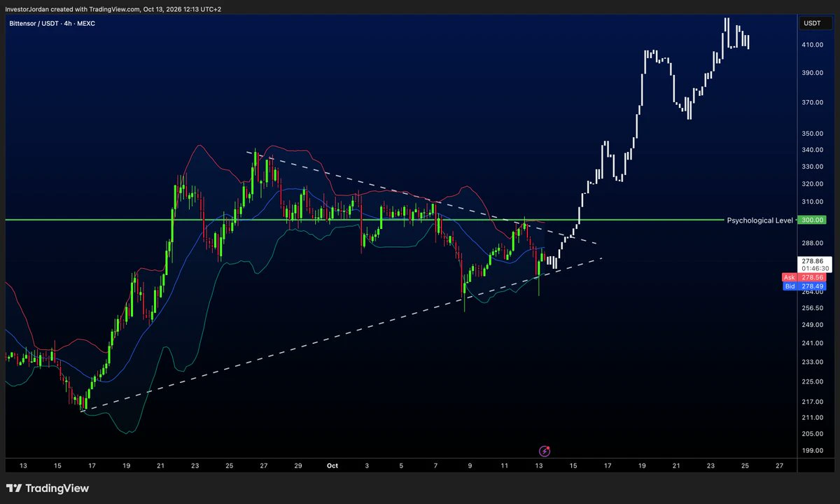Viewport: 840px width, 504px height.
Task: Select the Psychological Level line label
Action: click(760, 220)
